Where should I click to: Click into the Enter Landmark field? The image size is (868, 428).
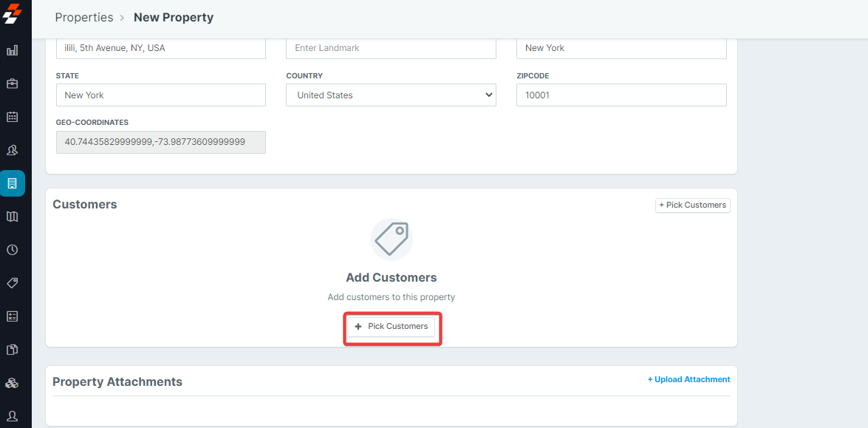(391, 48)
